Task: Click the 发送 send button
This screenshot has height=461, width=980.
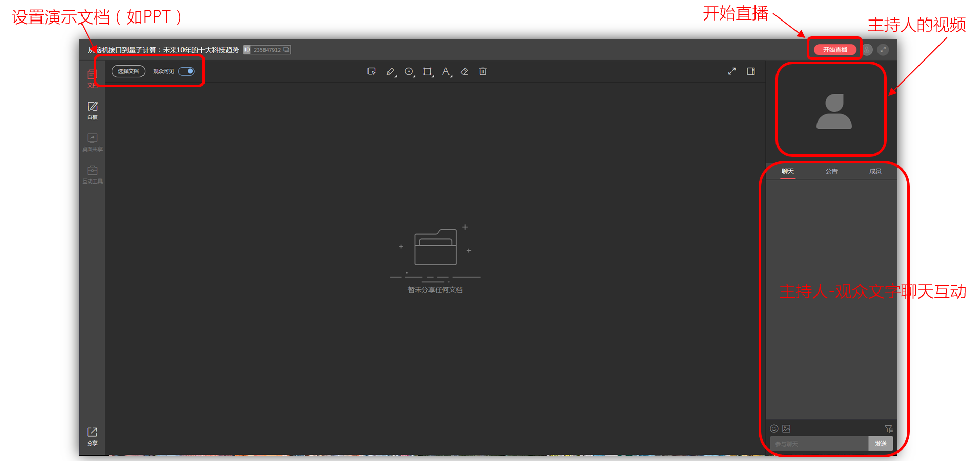Action: (881, 444)
